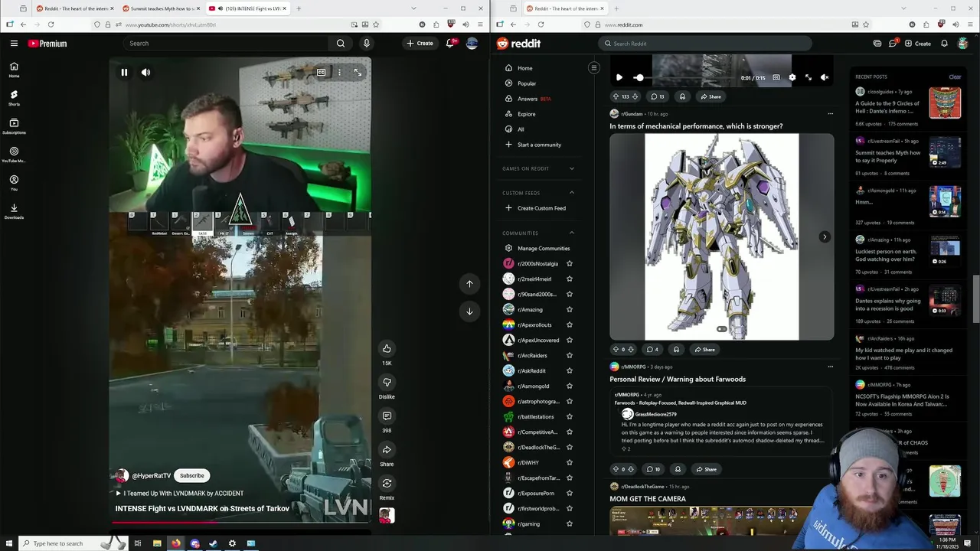Toggle favorite star for r/ArcRaiders
Viewport: 980px width, 551px height.
click(569, 356)
